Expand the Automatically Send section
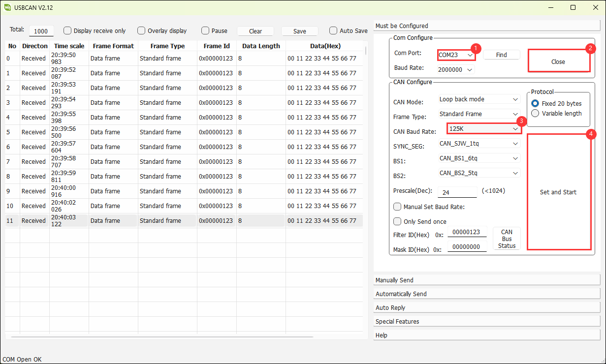Viewport: 606px width, 364px height. [x=487, y=294]
